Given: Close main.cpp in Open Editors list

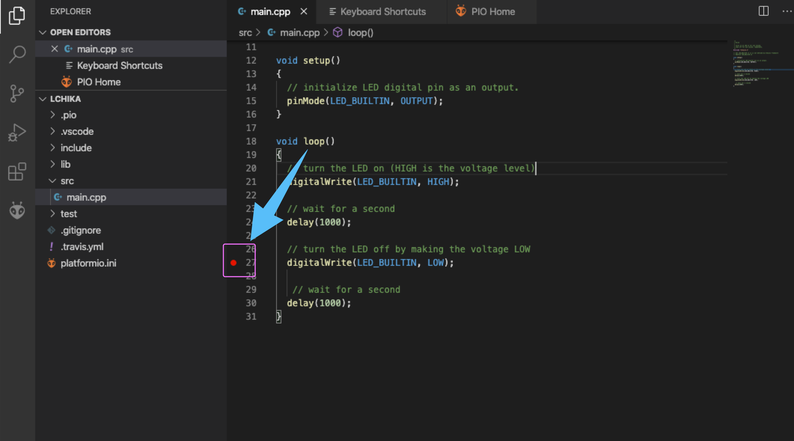Looking at the screenshot, I should 55,49.
